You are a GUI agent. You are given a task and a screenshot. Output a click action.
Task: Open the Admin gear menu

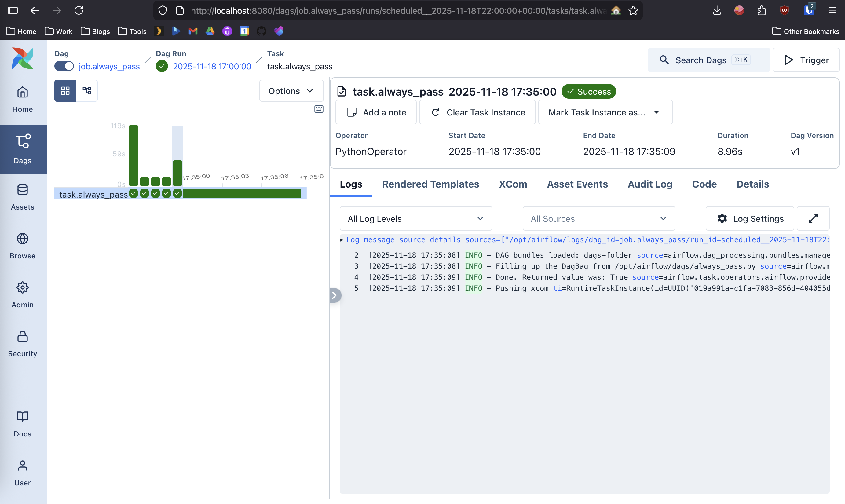22,295
